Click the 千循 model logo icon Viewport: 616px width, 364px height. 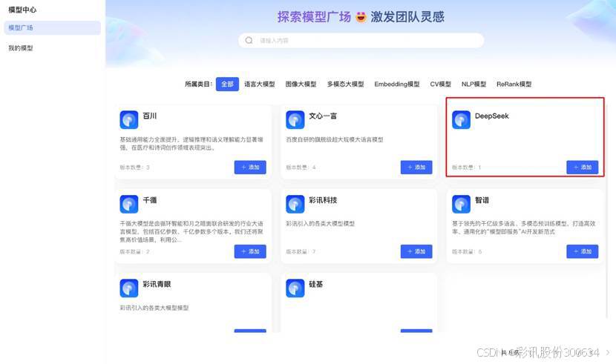pos(129,204)
